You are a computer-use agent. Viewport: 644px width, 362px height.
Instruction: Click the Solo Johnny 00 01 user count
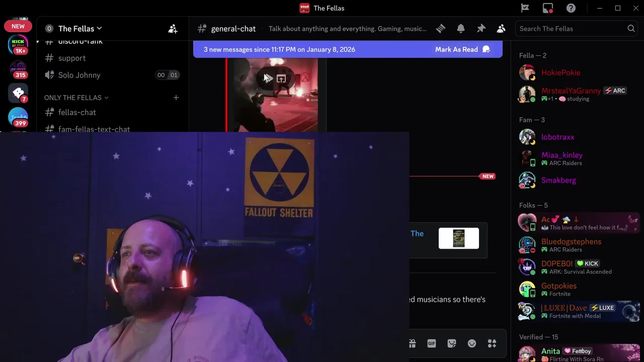point(168,75)
